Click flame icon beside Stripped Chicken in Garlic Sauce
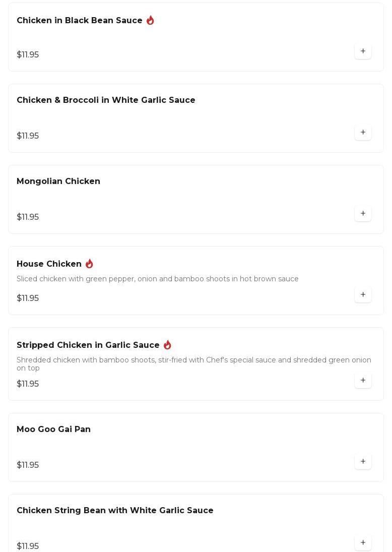The image size is (392, 552). click(167, 345)
